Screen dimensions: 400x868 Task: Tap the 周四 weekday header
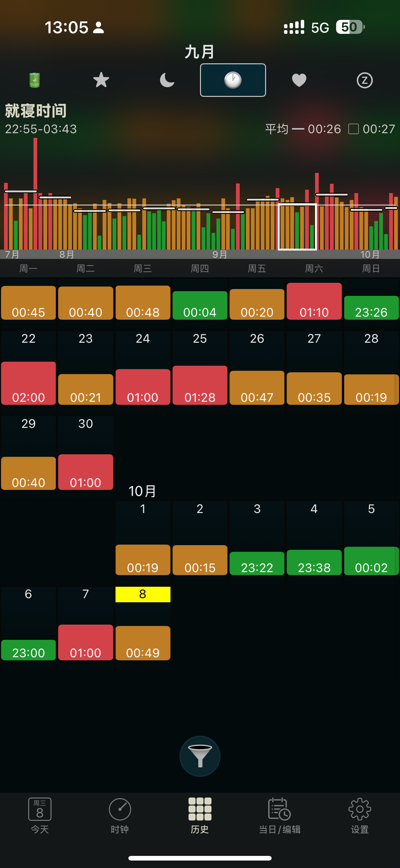(200, 269)
